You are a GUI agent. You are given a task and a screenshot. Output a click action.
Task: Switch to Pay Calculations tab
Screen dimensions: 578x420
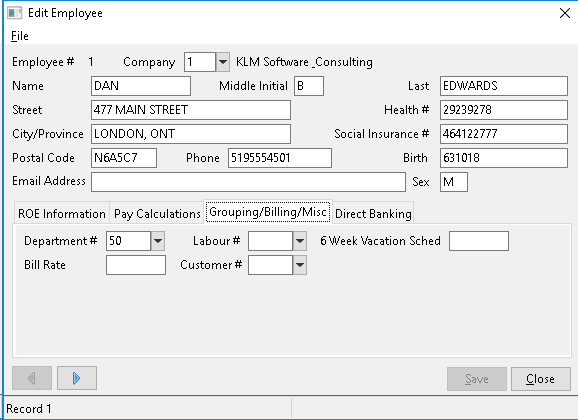157,214
